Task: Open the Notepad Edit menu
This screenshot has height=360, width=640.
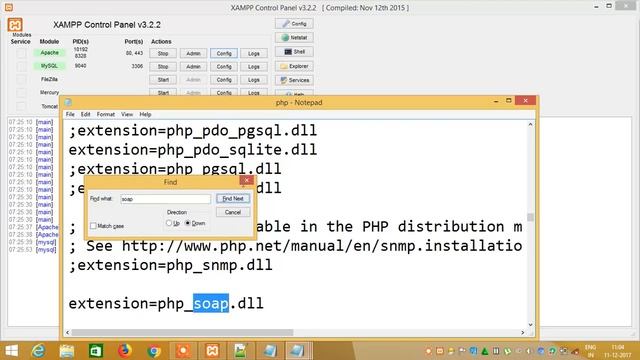Action: coord(85,114)
